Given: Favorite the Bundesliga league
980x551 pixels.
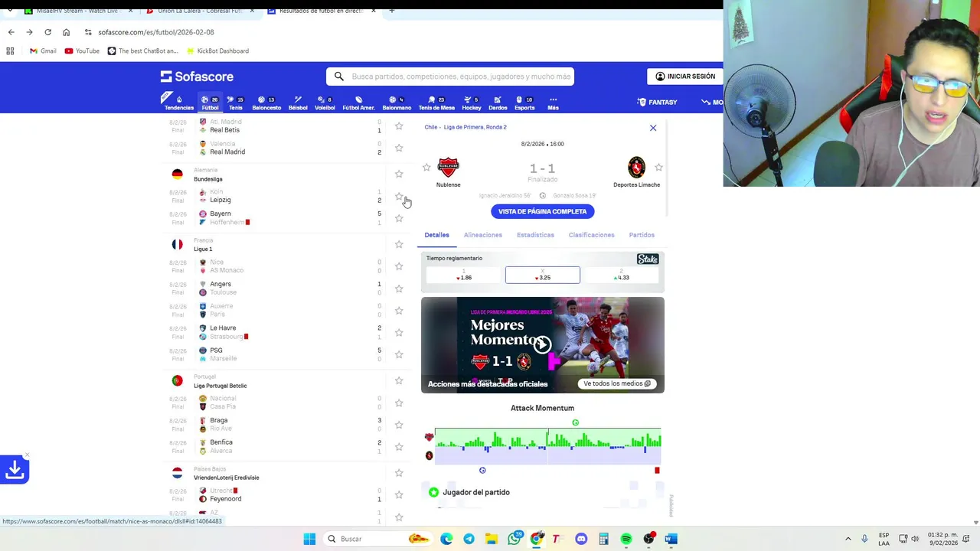Looking at the screenshot, I should tap(399, 174).
